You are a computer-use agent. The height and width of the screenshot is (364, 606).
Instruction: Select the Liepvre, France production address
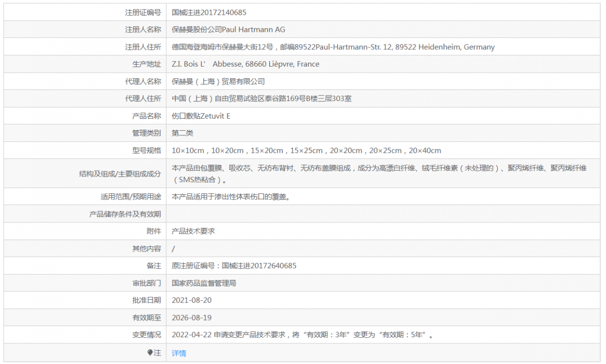point(245,64)
